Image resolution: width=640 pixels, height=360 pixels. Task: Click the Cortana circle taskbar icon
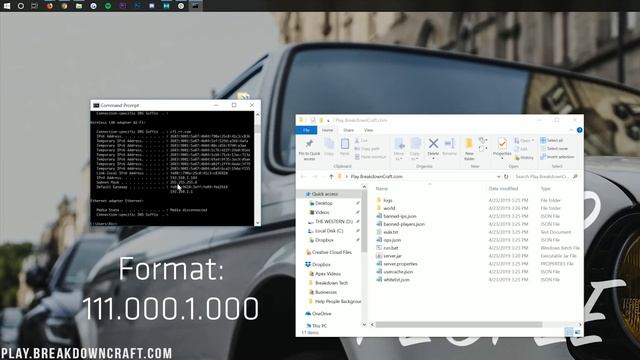pyautogui.click(x=20, y=6)
